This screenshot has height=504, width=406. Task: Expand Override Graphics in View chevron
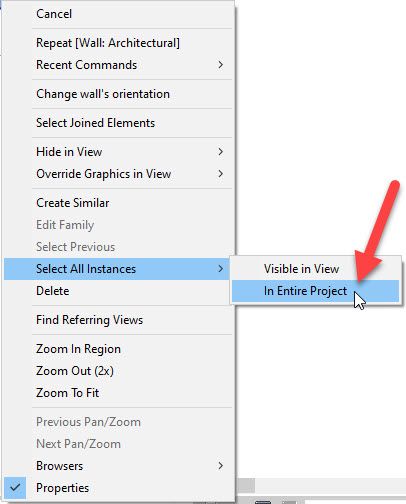point(220,174)
